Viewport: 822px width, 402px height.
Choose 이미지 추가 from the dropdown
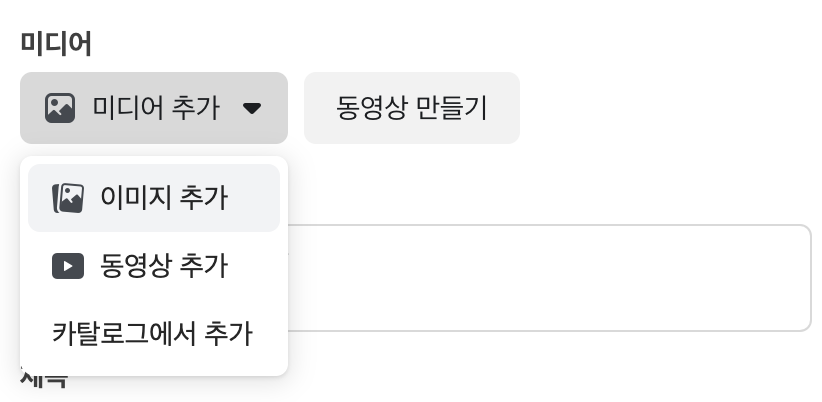click(154, 198)
